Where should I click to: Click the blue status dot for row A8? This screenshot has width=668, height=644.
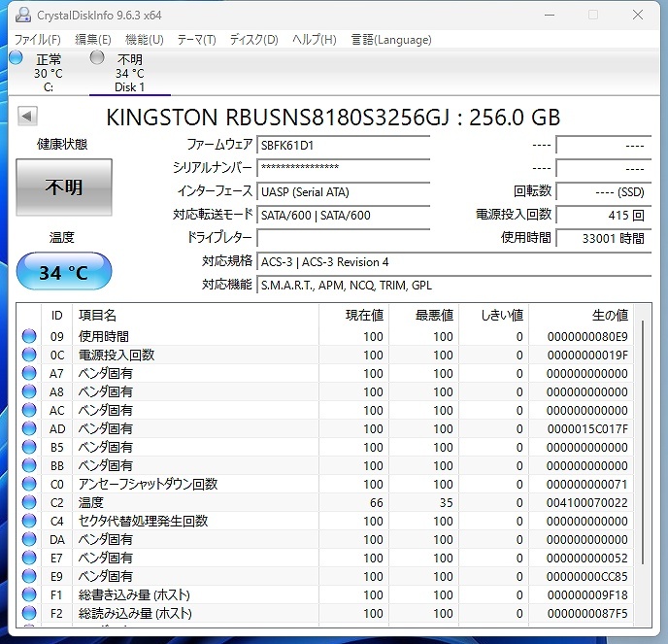(29, 391)
